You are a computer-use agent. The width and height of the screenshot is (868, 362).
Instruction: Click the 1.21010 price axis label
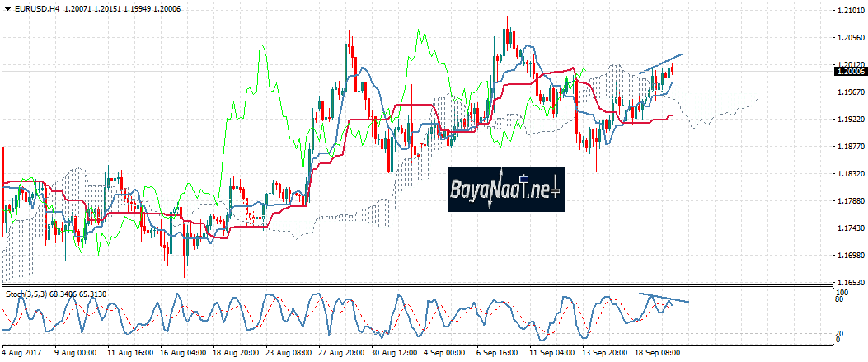[850, 10]
